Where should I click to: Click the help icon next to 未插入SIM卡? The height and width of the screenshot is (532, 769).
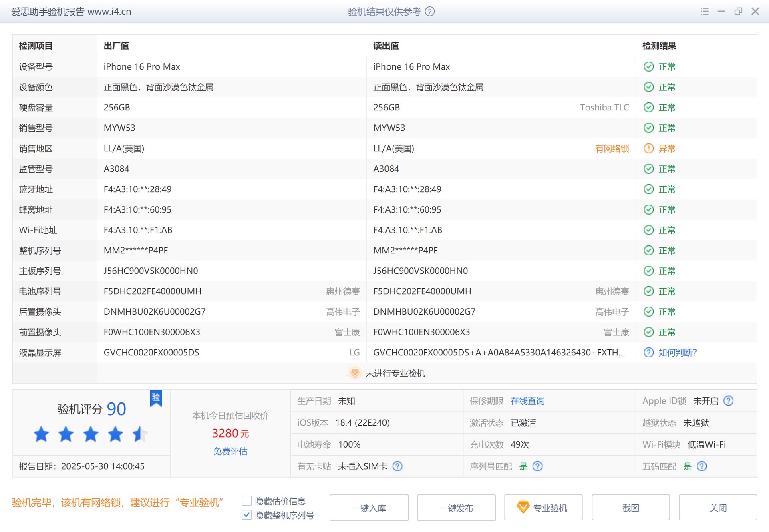click(397, 466)
